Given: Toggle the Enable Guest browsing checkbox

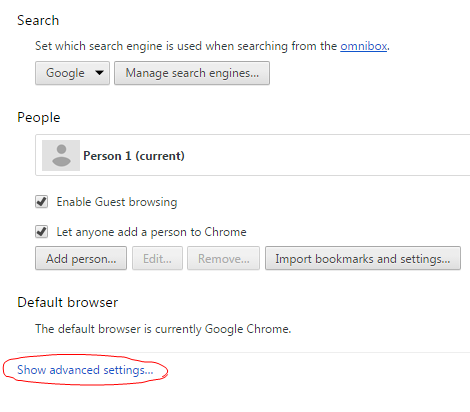Looking at the screenshot, I should click(x=42, y=202).
